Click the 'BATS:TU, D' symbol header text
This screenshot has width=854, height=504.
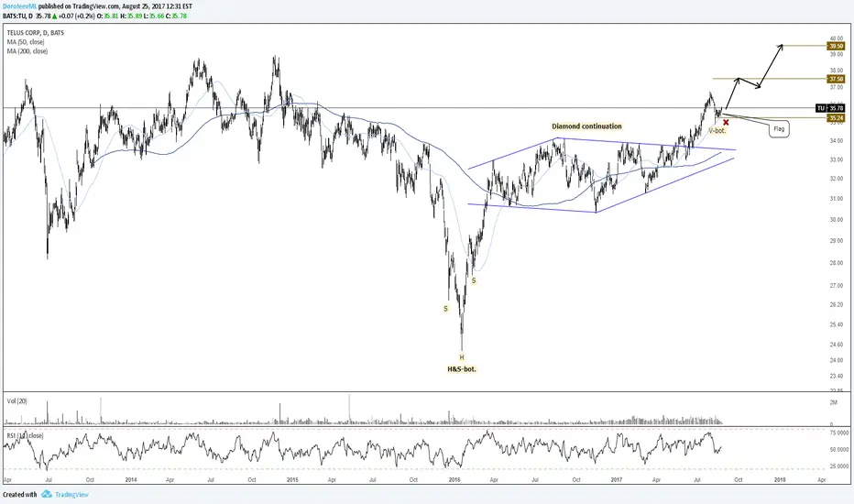click(17, 16)
